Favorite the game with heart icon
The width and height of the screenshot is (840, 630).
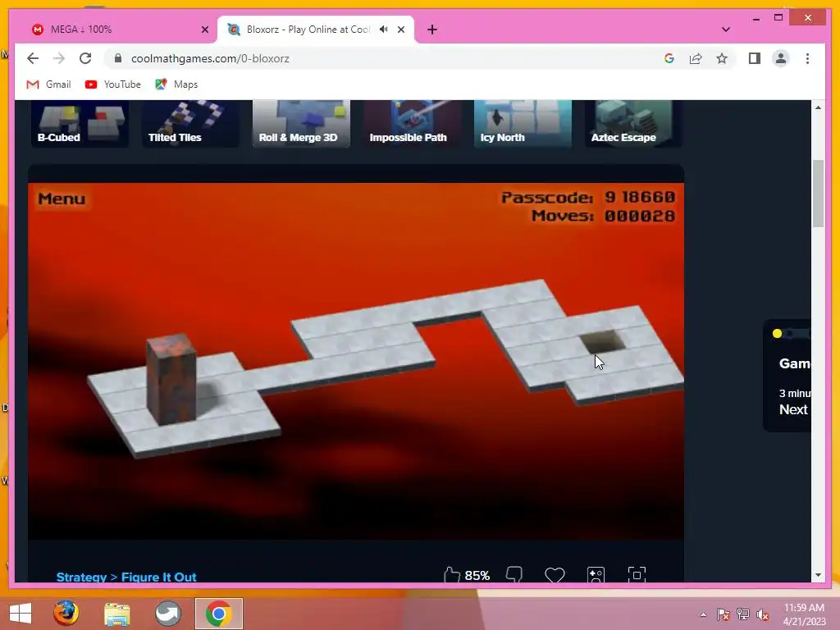pyautogui.click(x=555, y=575)
